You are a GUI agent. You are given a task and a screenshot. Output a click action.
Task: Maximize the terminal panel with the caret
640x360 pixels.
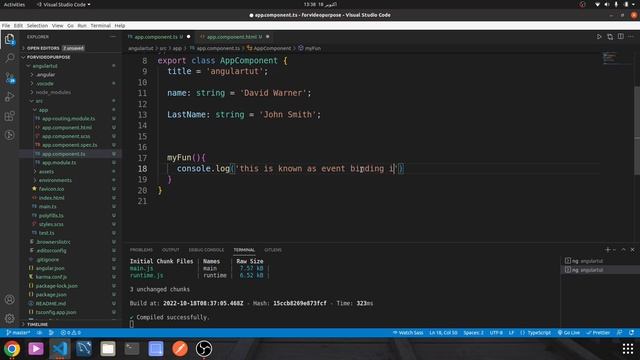click(x=623, y=249)
